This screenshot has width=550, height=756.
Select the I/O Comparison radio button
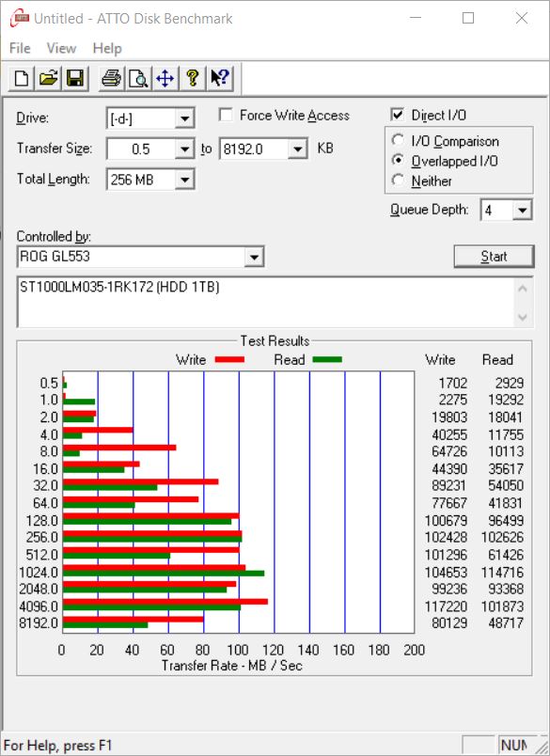click(398, 141)
